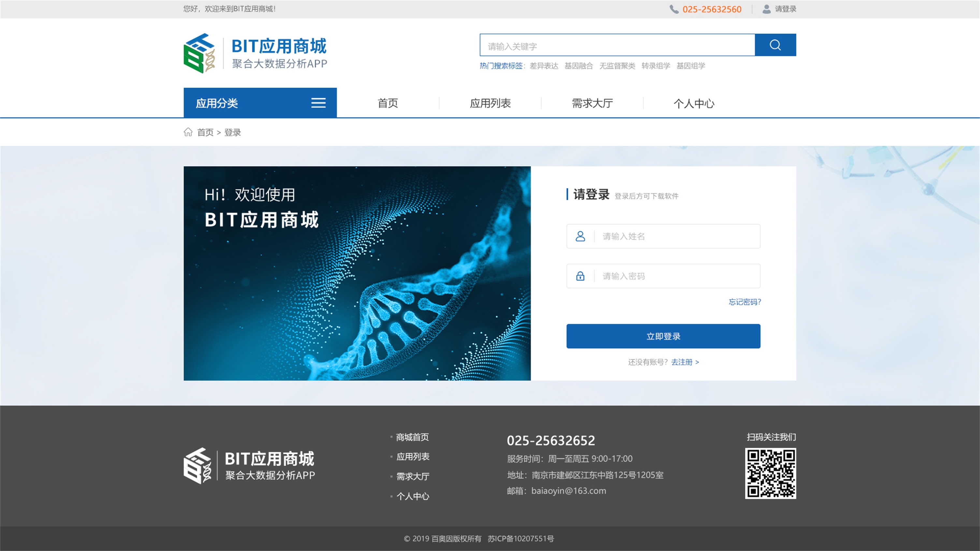This screenshot has width=980, height=551.
Task: Click the home icon in breadcrumb
Action: pos(188,132)
